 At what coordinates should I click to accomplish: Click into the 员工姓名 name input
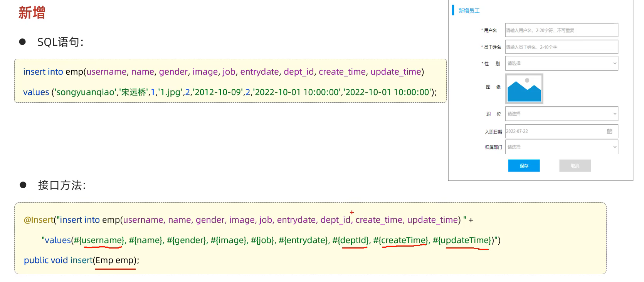point(561,47)
